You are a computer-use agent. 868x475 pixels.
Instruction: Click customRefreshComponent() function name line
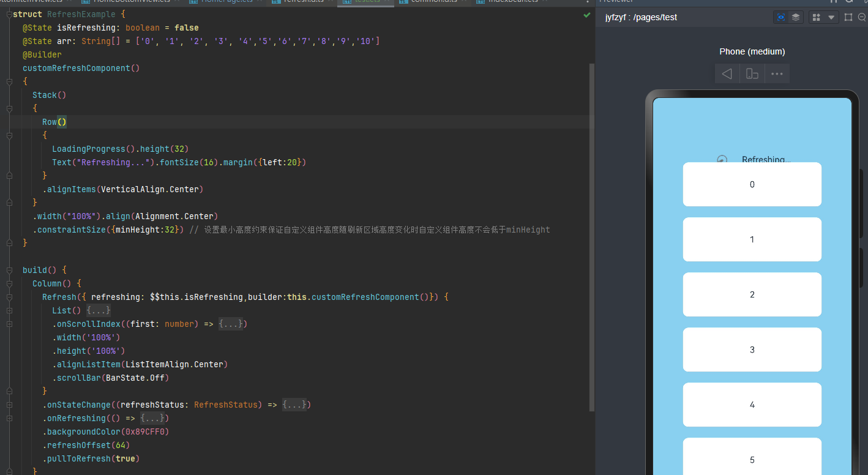[x=81, y=68]
